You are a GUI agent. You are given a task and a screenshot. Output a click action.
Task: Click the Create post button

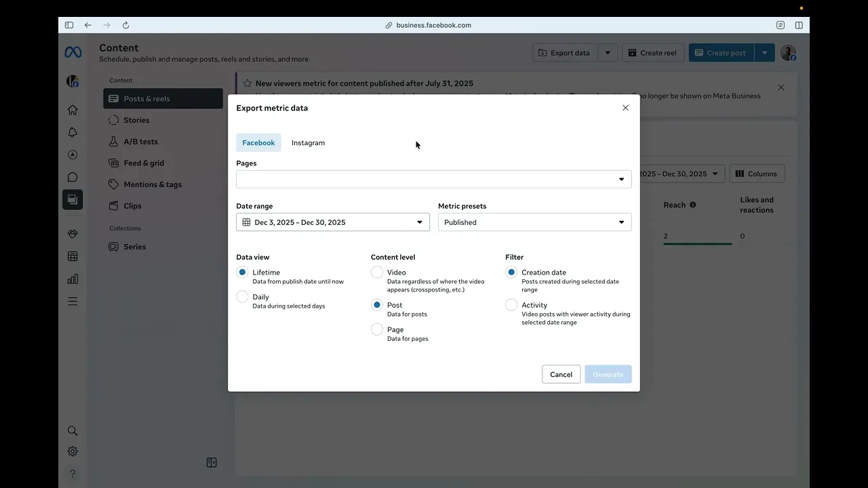click(722, 53)
